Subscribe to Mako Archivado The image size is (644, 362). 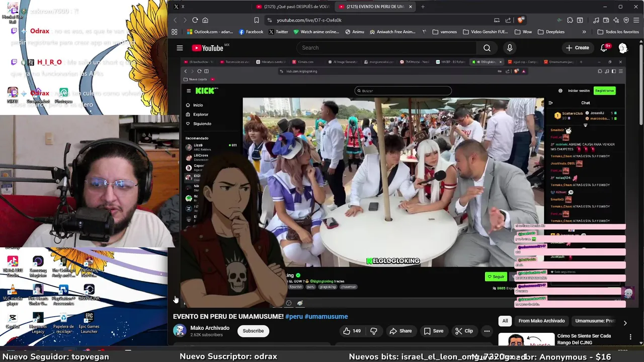point(253,331)
